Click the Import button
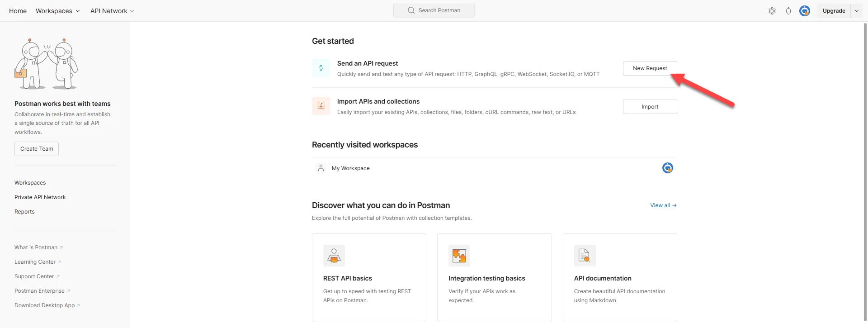 tap(650, 107)
